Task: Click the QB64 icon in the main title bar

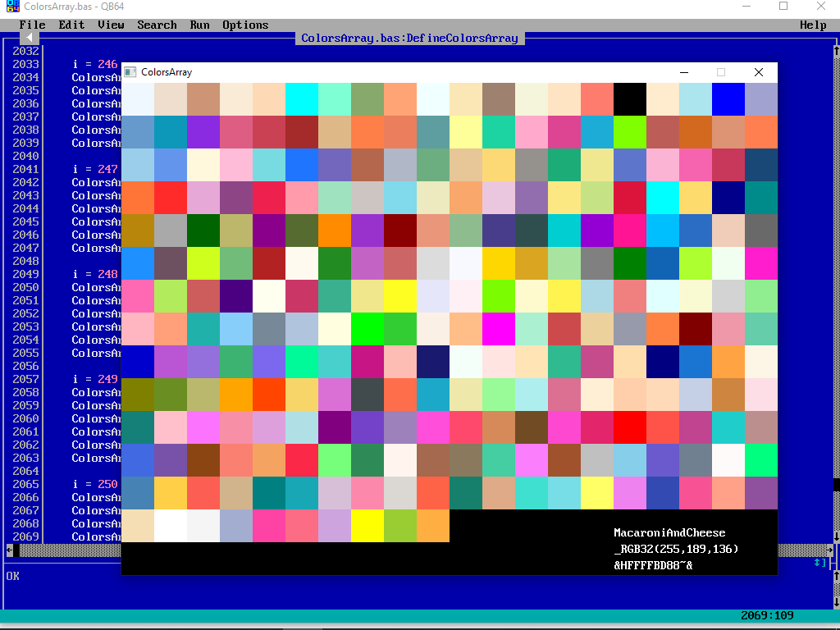Action: pos(12,7)
